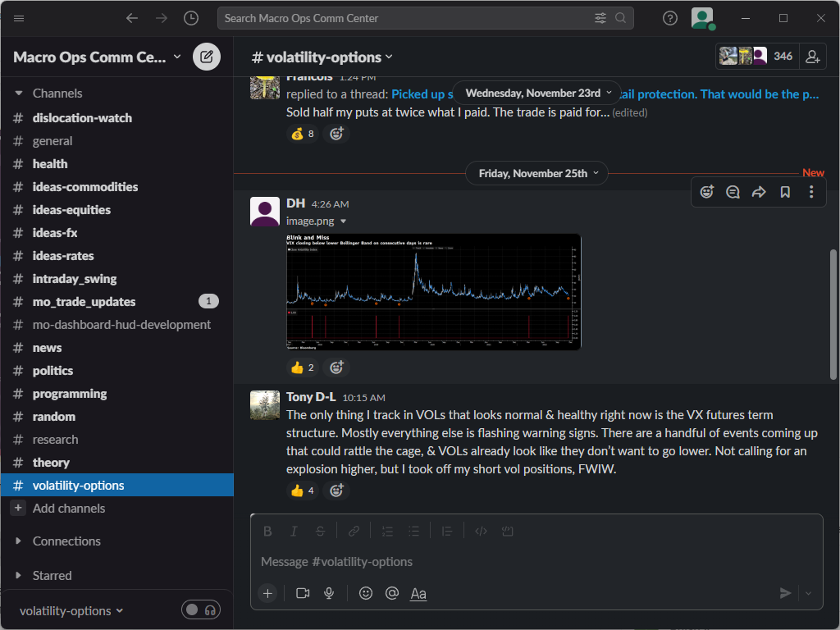Collapse the Channels section
This screenshot has width=840, height=630.
[19, 94]
